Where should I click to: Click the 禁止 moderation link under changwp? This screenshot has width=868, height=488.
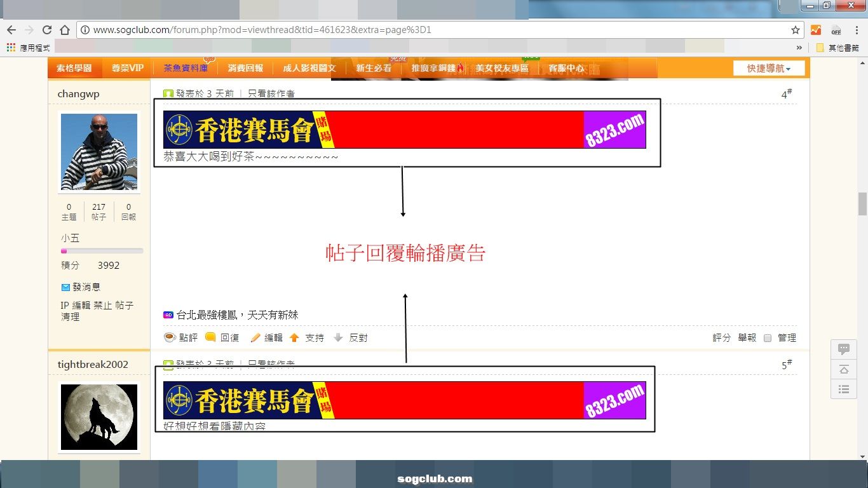[x=103, y=306]
